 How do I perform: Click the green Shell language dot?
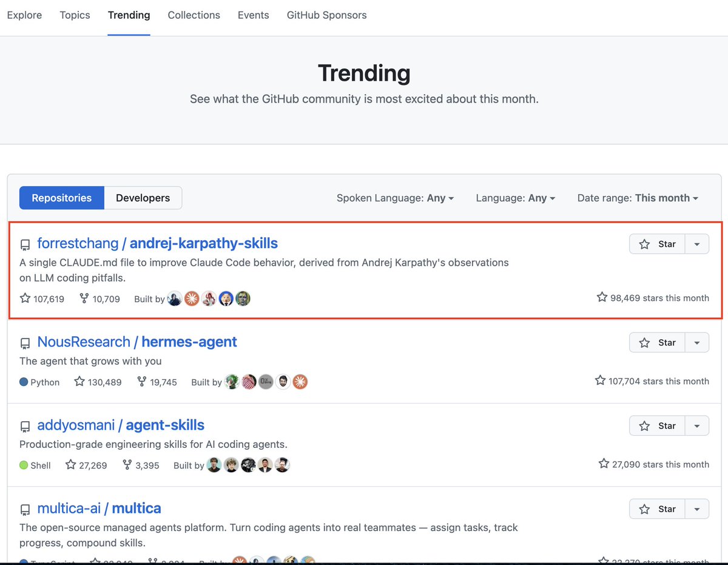pyautogui.click(x=24, y=465)
